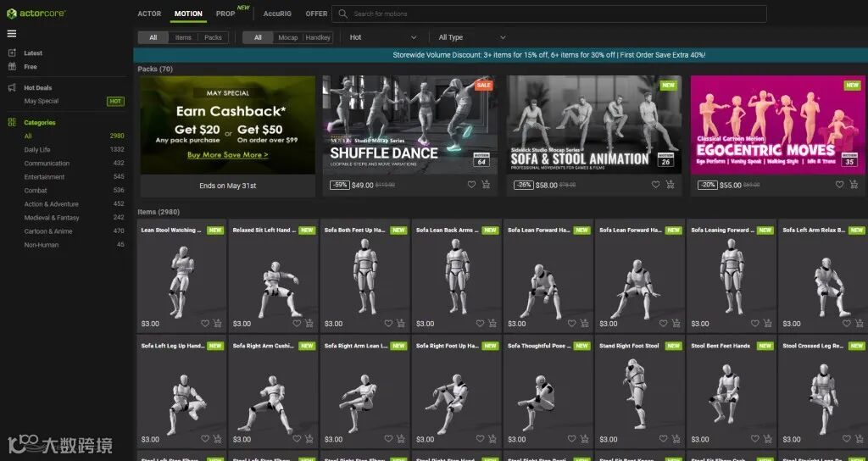The image size is (868, 461).
Task: Click the Hot Deals megaphone icon
Action: pos(12,87)
